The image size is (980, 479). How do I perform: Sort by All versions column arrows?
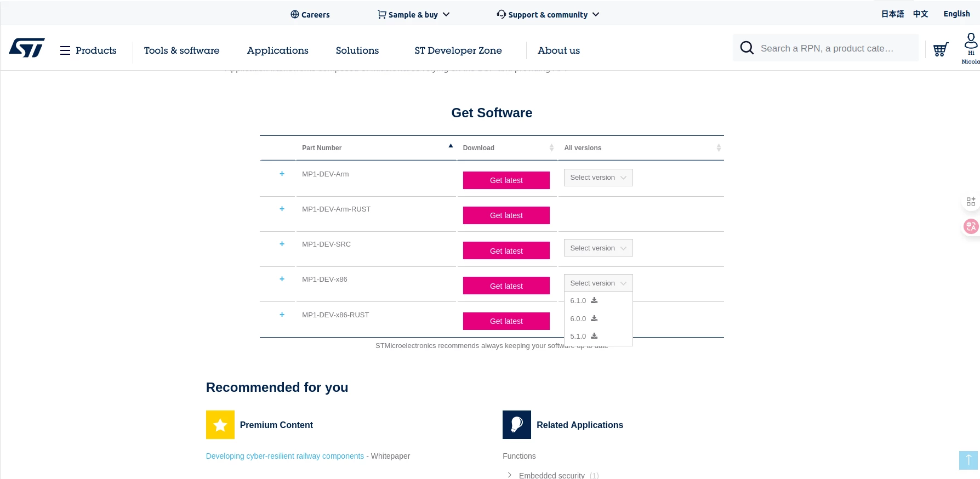[x=719, y=148]
